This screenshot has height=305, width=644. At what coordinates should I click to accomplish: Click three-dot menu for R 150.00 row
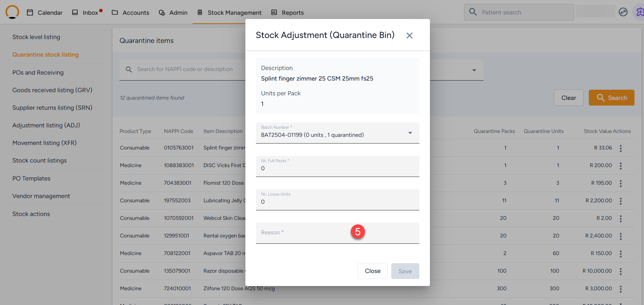coord(620,254)
